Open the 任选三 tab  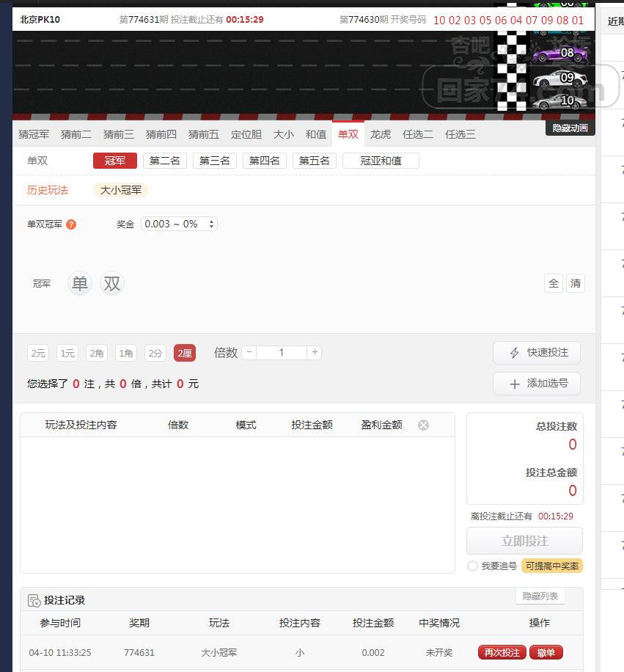tap(460, 134)
